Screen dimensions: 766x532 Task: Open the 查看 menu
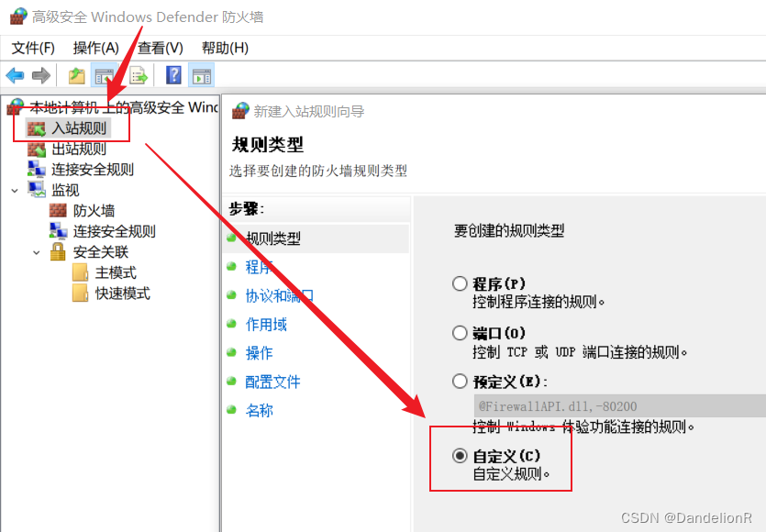pyautogui.click(x=159, y=48)
